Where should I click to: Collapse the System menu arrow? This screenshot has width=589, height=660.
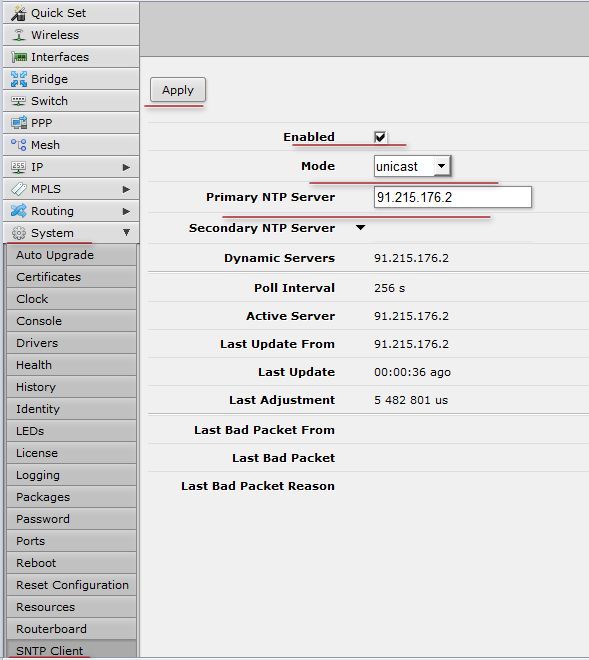[x=126, y=232]
